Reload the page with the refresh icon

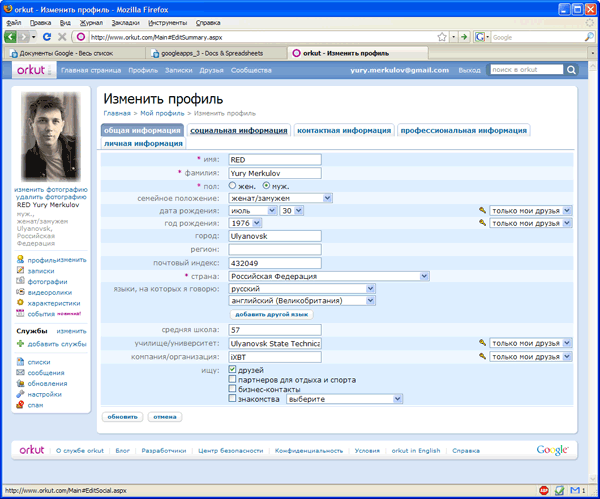click(47, 37)
